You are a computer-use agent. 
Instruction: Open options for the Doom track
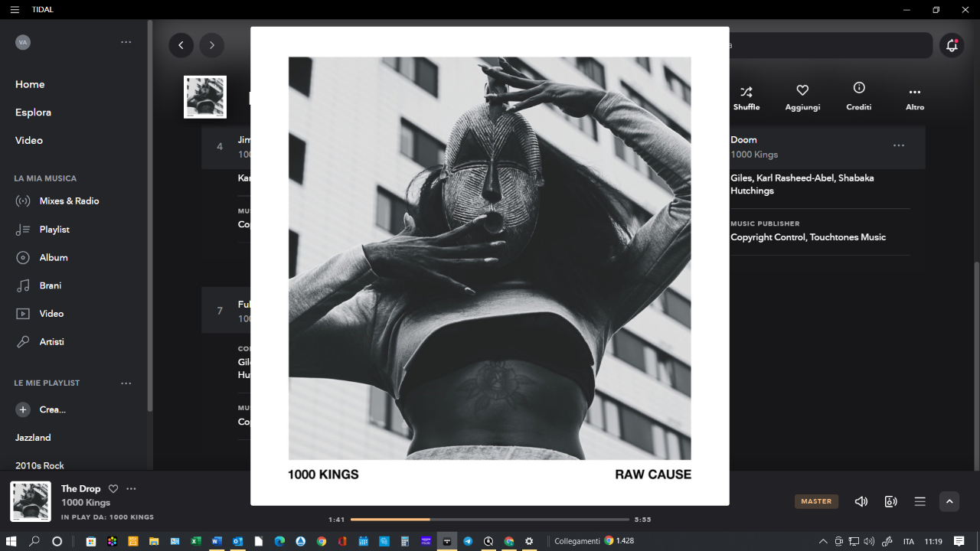(899, 145)
